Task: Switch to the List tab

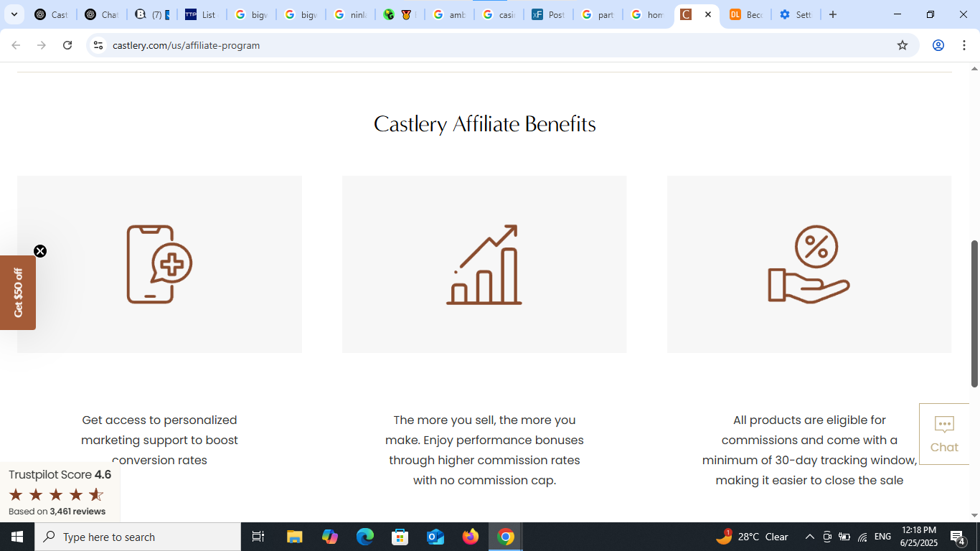Action: 202,14
